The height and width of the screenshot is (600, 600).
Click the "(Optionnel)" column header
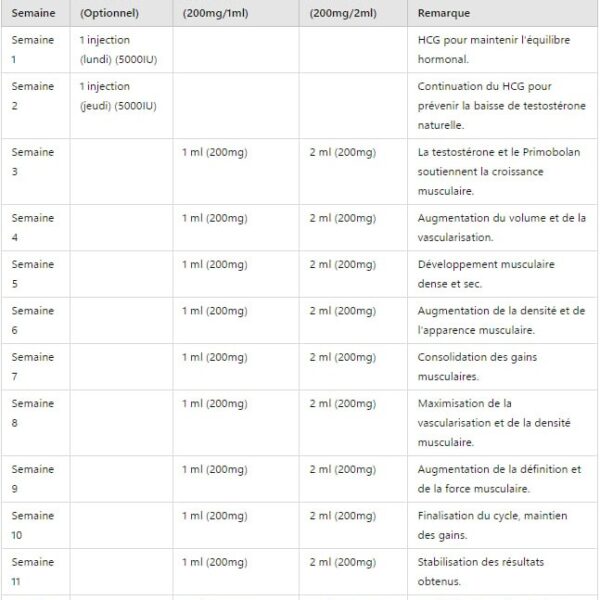(109, 13)
